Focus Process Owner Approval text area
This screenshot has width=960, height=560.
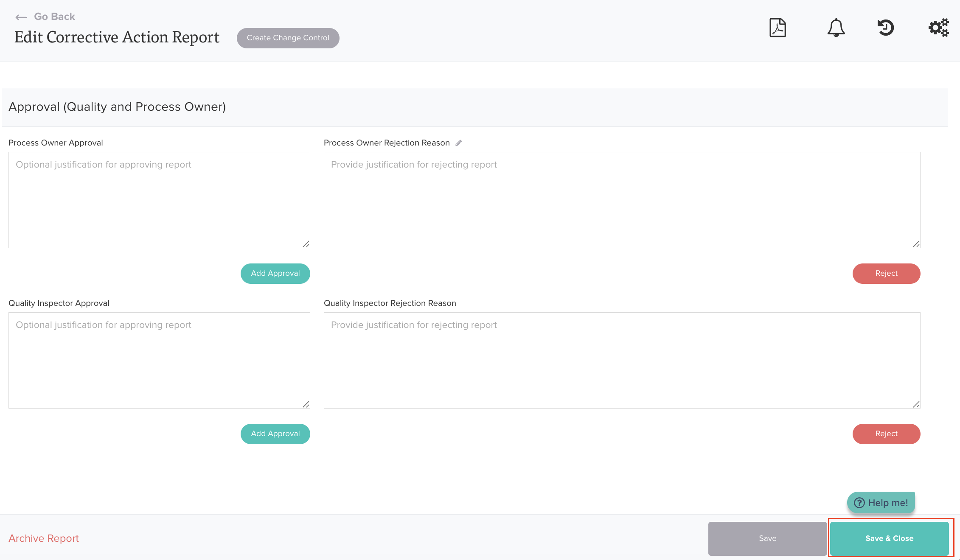pos(159,200)
